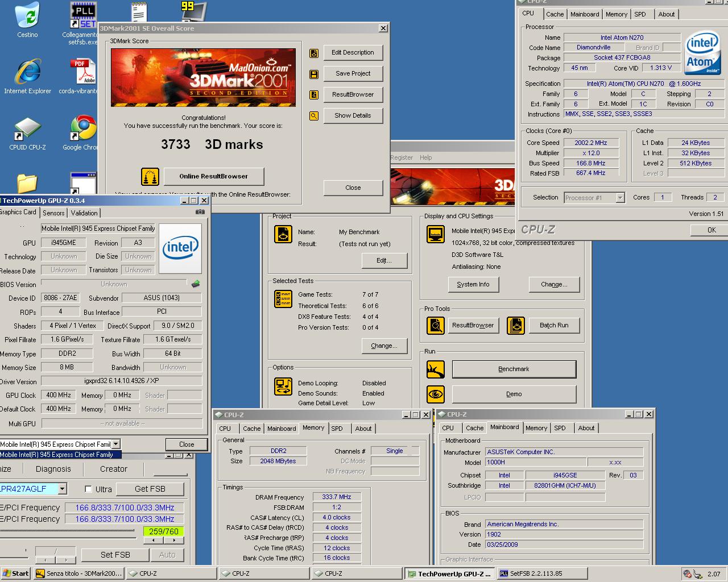Expand the SetFSB clock generator dropdown

pos(63,489)
